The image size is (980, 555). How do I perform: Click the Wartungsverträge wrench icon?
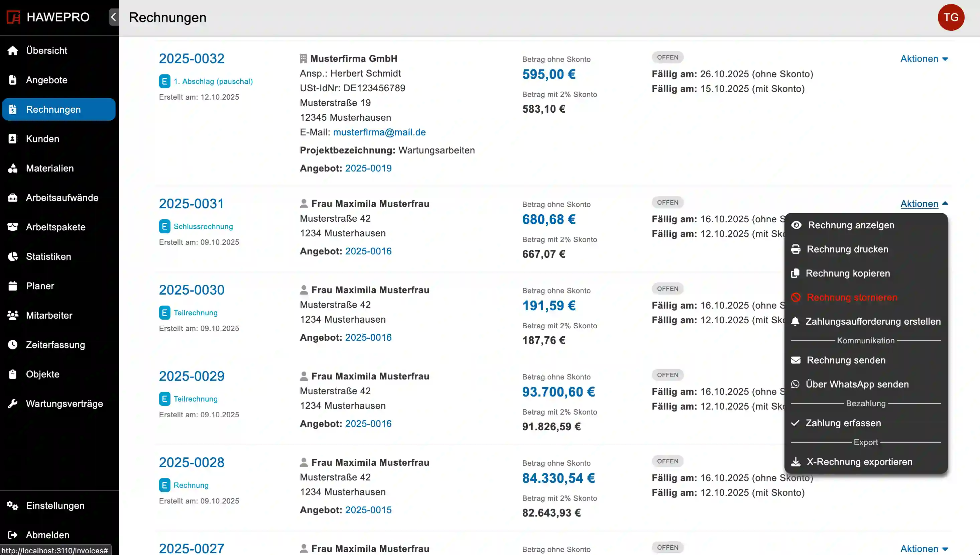click(x=13, y=404)
